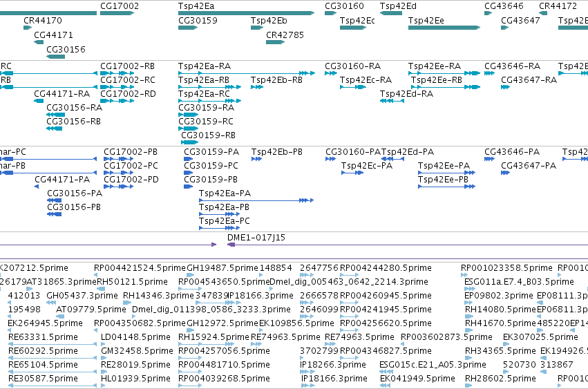Click EST ESG015c.E21_A05.3prime
This screenshot has width=588, height=389.
(x=433, y=365)
